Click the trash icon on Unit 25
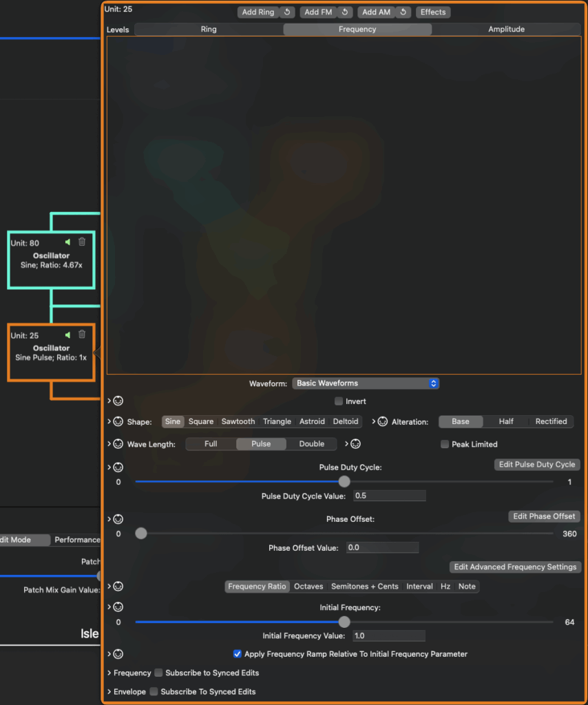Viewport: 588px width, 705px height. tap(82, 335)
